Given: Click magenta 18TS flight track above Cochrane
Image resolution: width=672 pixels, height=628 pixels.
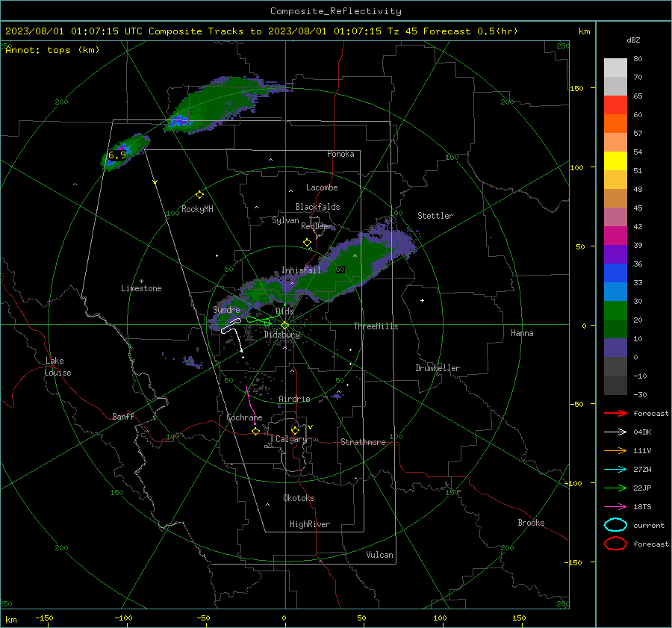Looking at the screenshot, I should pyautogui.click(x=251, y=405).
